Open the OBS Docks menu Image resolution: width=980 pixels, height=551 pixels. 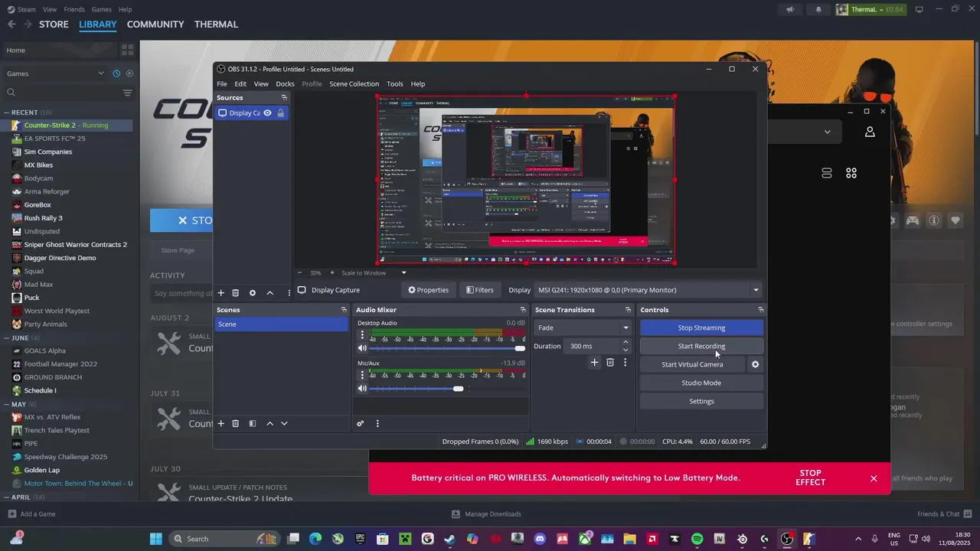285,83
